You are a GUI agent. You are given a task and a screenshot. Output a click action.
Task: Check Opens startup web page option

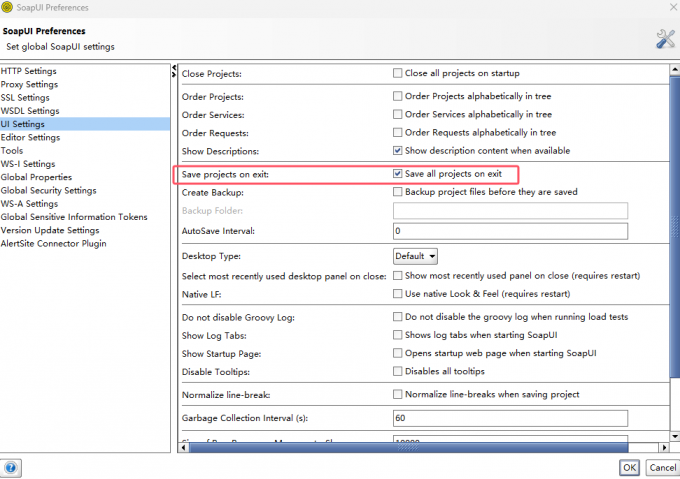tap(397, 353)
